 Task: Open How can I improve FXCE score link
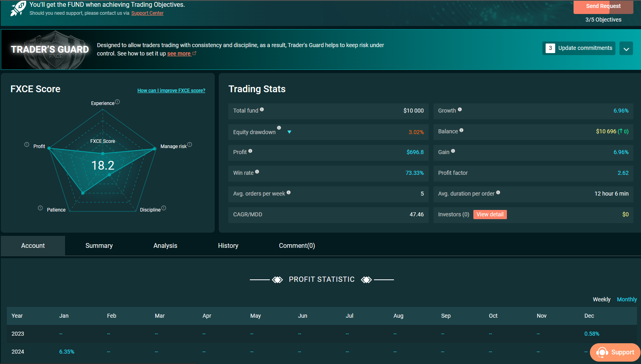(x=171, y=91)
